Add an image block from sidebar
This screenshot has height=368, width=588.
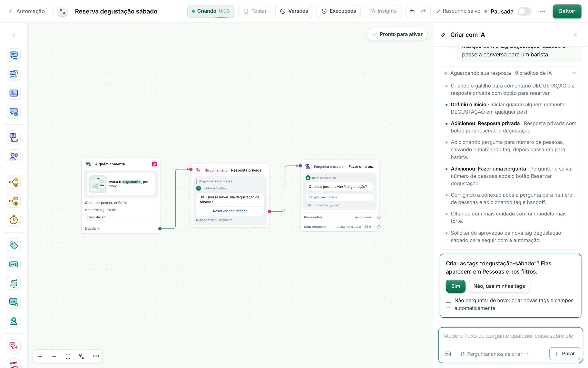coord(14,93)
